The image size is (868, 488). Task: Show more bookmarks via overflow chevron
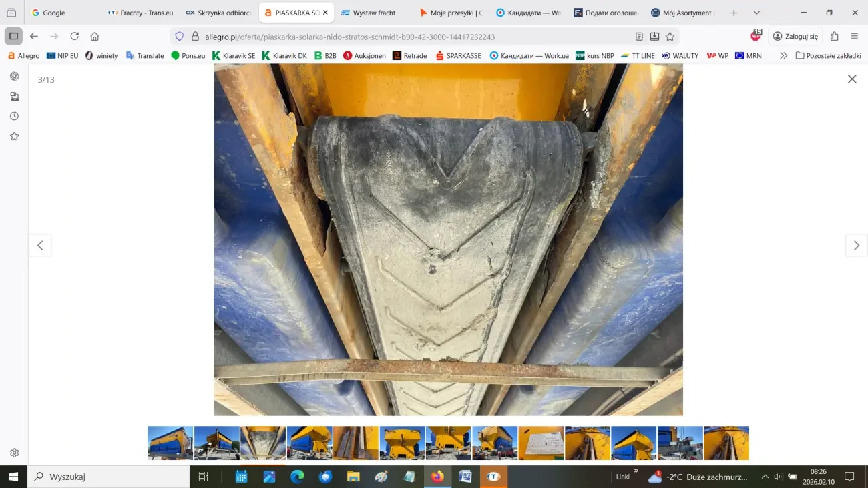(783, 56)
